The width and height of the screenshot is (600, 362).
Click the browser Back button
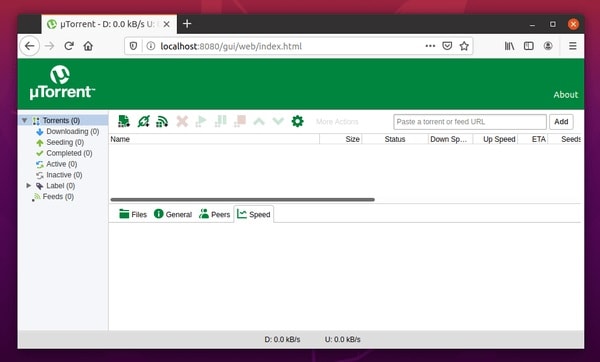(x=29, y=46)
